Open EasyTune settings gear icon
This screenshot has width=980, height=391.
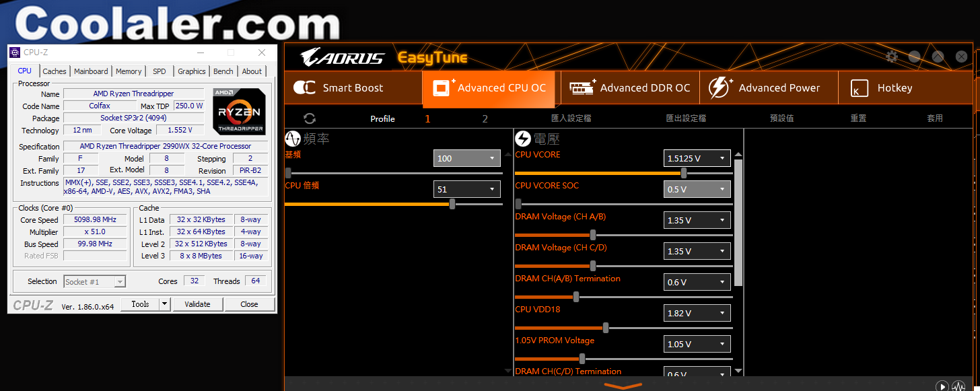(x=892, y=57)
